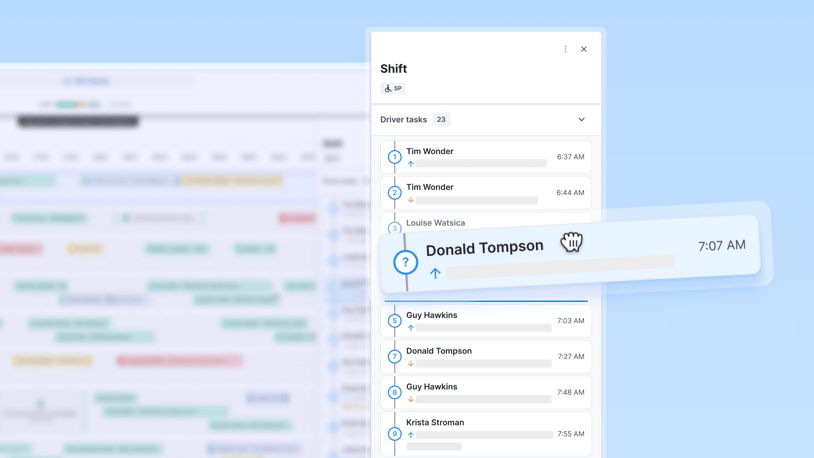Collapse the Driver tasks section chevron

[x=581, y=119]
